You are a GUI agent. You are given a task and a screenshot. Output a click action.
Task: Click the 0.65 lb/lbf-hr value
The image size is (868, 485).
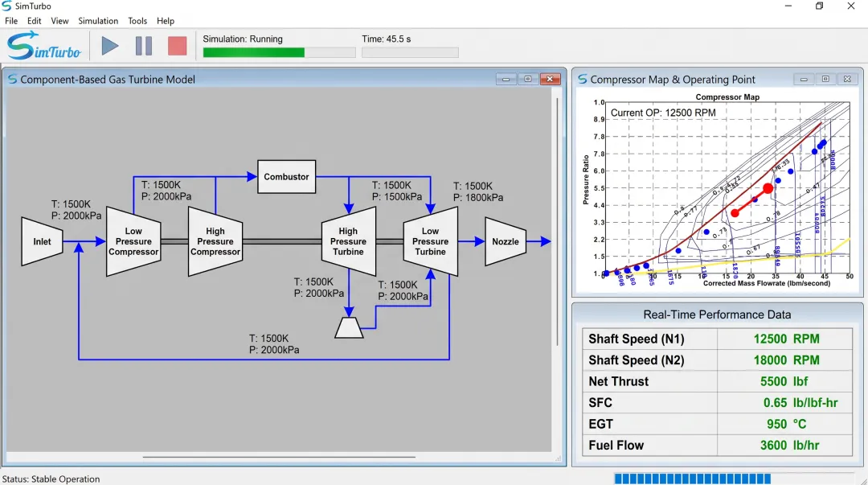tap(800, 402)
